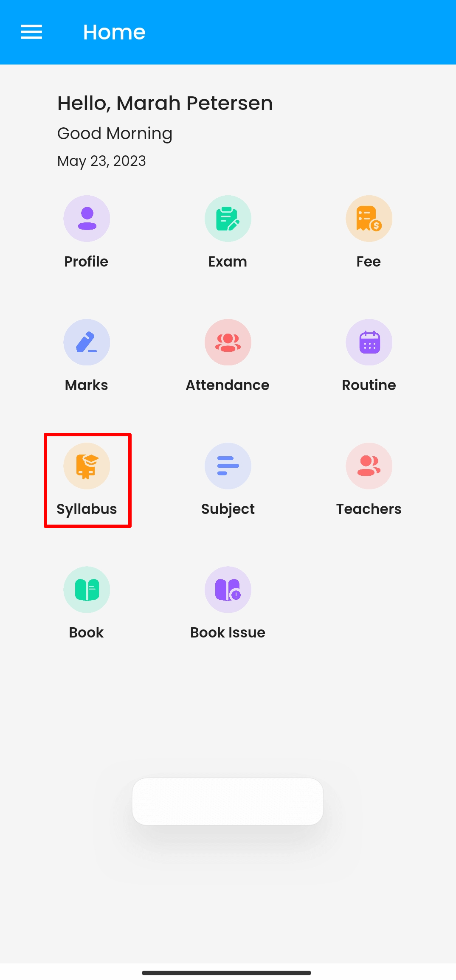This screenshot has height=980, width=456.
Task: Tap the Profile label text
Action: [86, 261]
